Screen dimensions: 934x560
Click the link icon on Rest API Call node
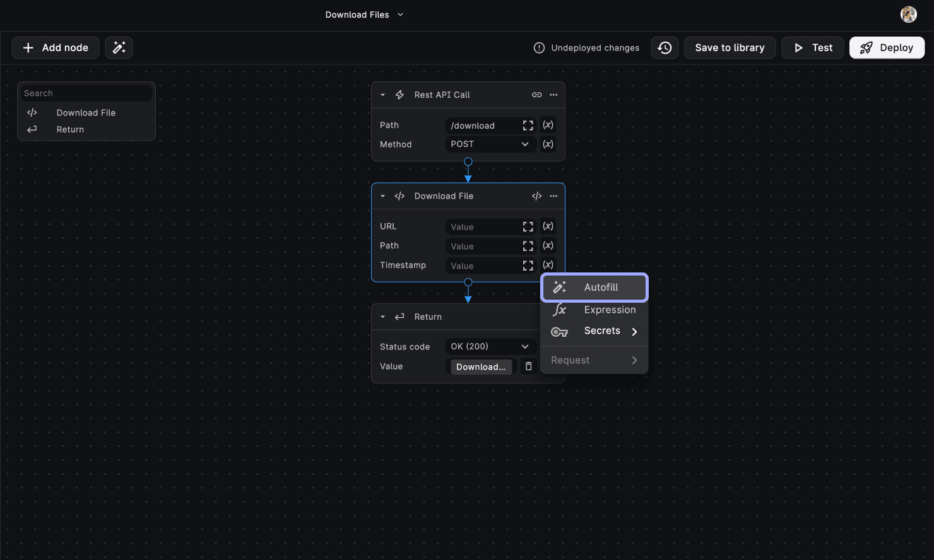click(536, 95)
